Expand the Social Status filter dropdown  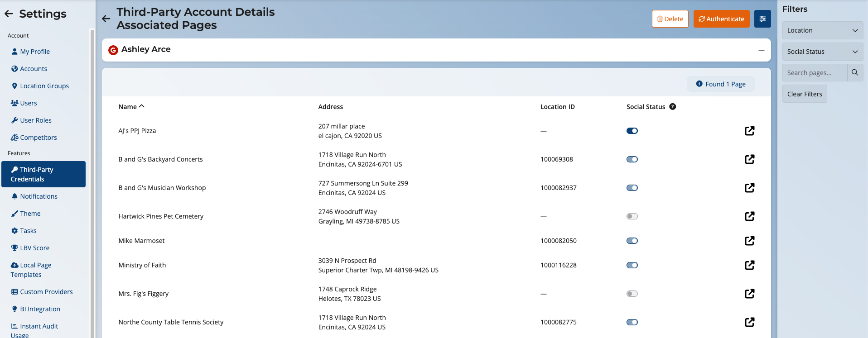[822, 52]
